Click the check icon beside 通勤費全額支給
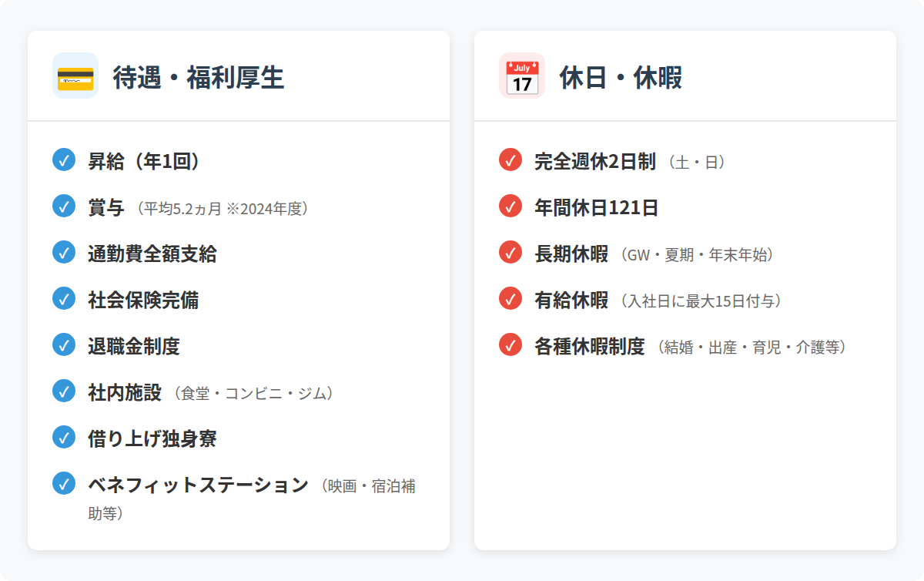 (x=64, y=252)
